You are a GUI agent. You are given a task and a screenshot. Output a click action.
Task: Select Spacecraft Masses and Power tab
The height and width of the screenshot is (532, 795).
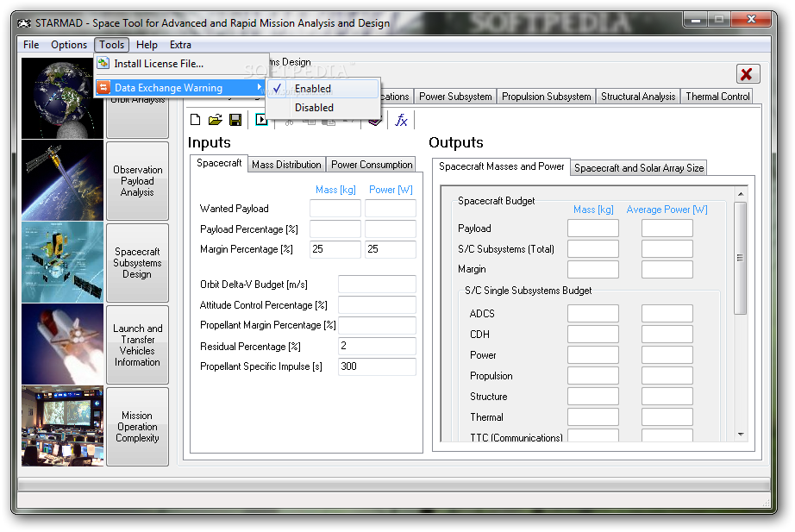[x=502, y=166]
